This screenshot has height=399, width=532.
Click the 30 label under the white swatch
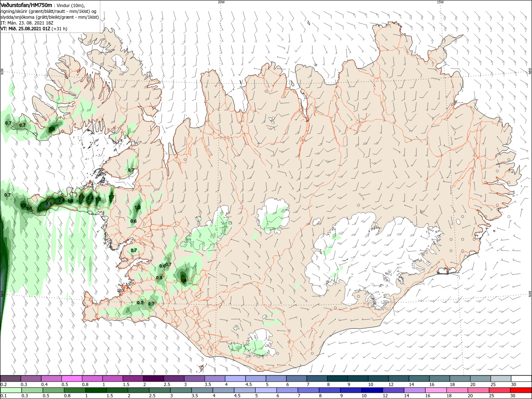[x=514, y=384]
